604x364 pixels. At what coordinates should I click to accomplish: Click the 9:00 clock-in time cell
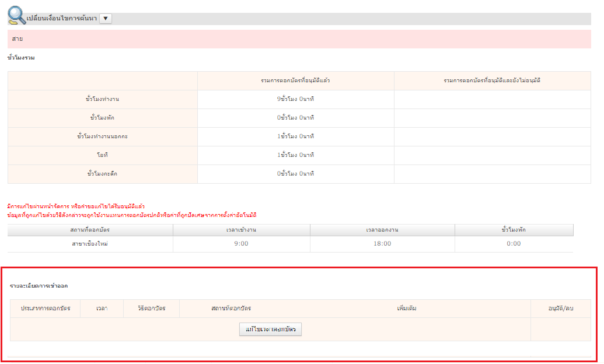click(x=241, y=244)
